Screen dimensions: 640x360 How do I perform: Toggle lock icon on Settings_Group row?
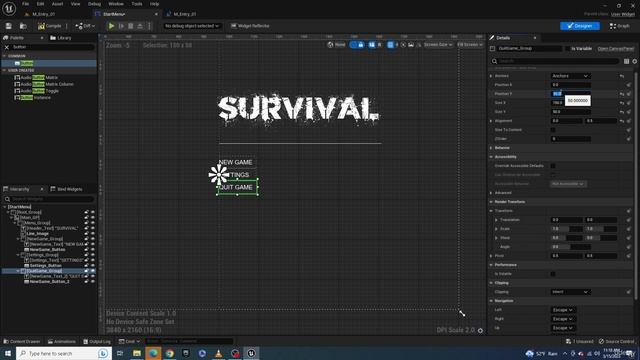(86, 255)
